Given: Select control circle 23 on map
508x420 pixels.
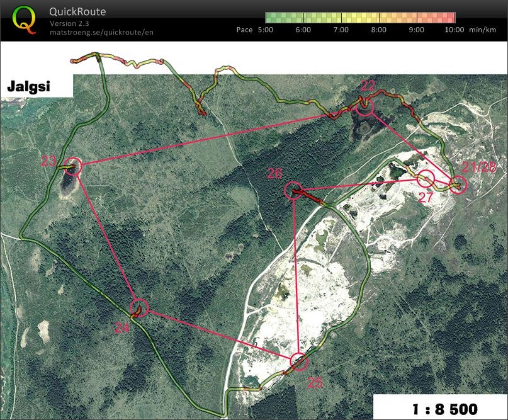Looking at the screenshot, I should coord(72,166).
